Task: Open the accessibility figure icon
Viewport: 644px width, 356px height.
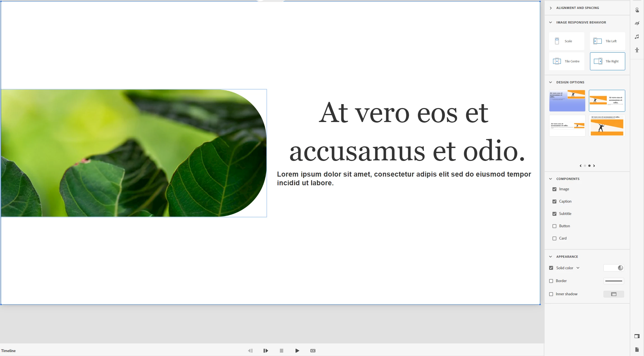Action: coord(637,50)
